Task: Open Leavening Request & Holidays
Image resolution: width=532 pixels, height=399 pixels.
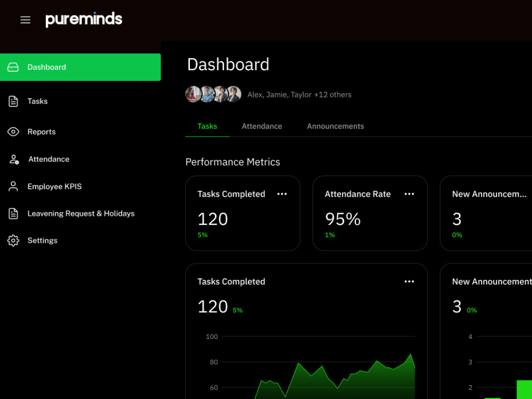Action: [81, 213]
